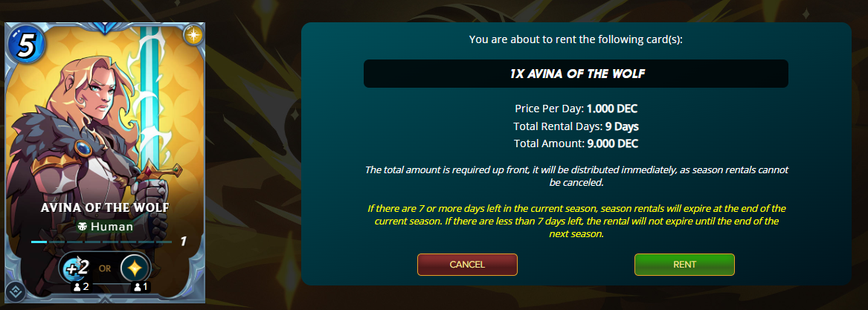Click the gold star ability icon

coord(135,268)
